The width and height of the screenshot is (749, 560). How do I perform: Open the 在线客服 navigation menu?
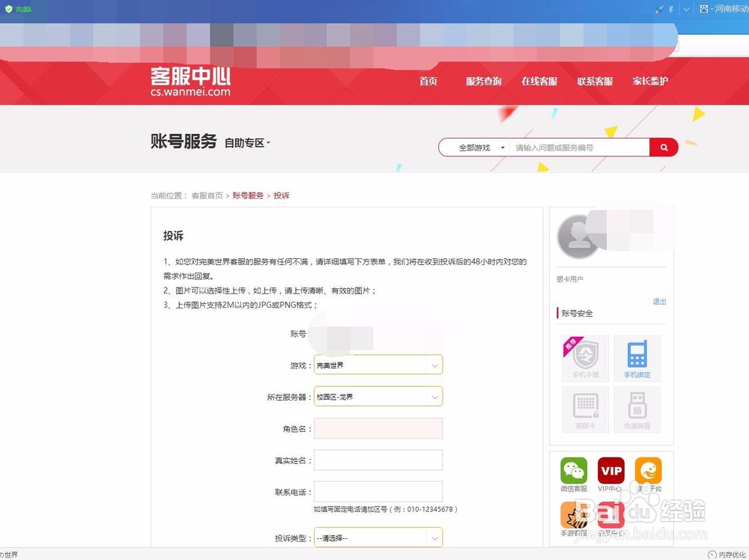539,82
